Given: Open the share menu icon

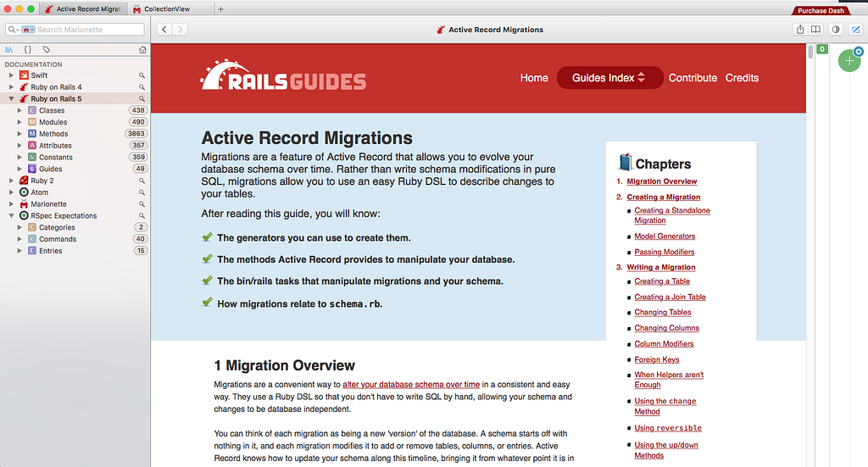Looking at the screenshot, I should tap(800, 30).
